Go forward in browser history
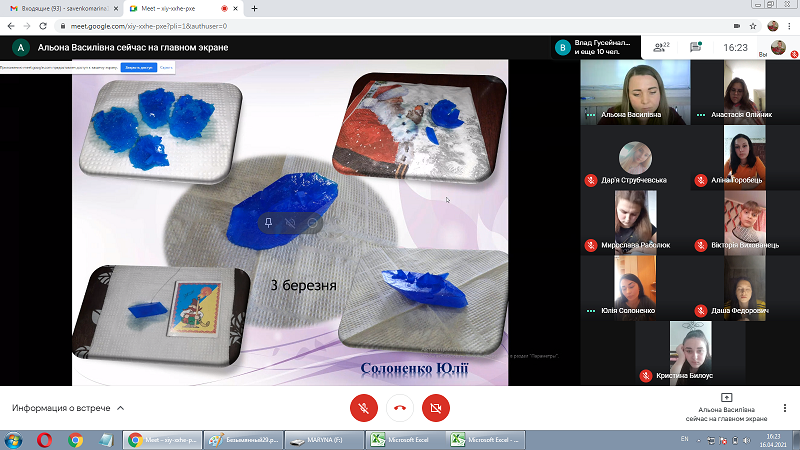This screenshot has width=800, height=450. click(27, 26)
